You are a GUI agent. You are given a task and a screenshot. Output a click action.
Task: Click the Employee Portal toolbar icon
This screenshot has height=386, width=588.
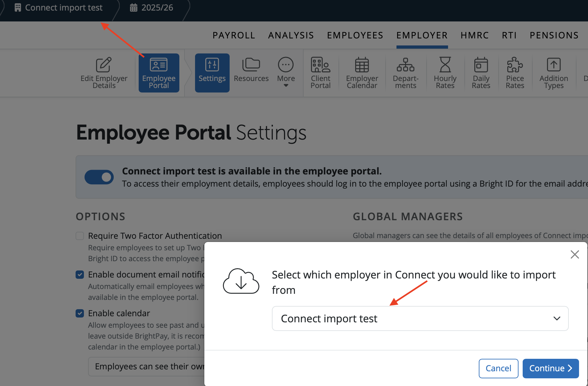tap(159, 73)
